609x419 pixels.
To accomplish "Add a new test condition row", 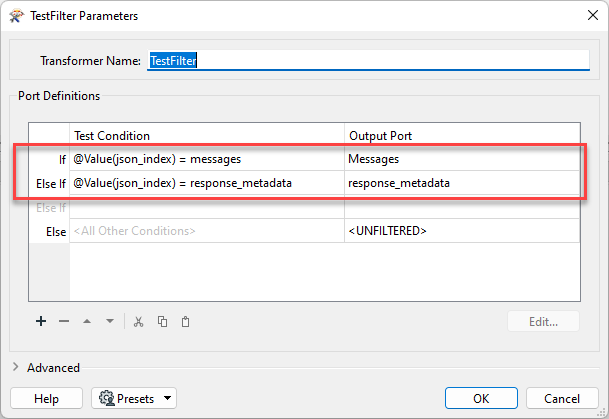I will point(41,321).
